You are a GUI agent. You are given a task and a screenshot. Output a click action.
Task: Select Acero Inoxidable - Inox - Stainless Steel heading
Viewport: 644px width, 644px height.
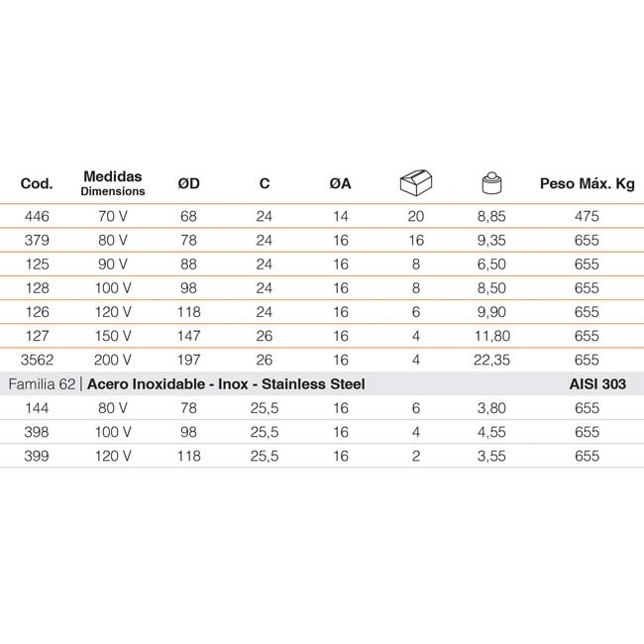click(226, 384)
